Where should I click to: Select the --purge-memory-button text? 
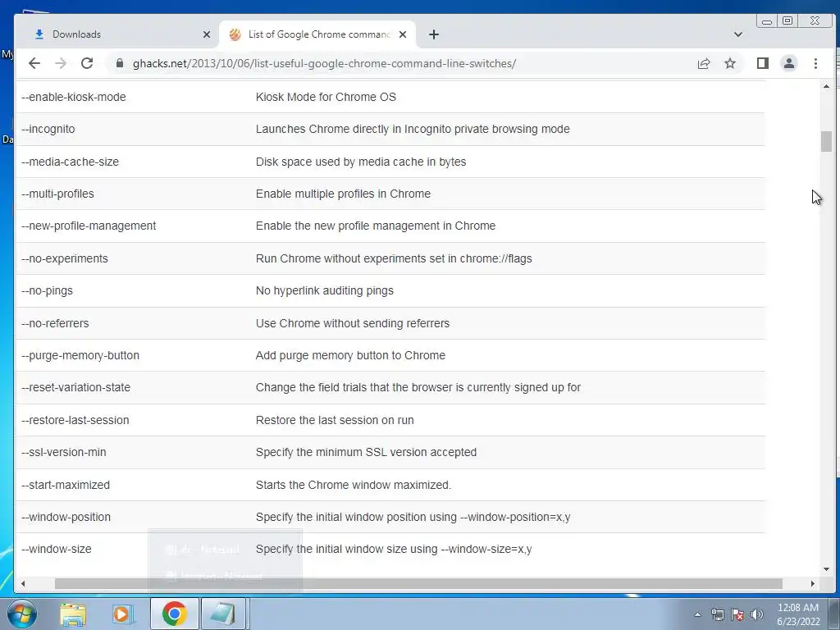80,356
